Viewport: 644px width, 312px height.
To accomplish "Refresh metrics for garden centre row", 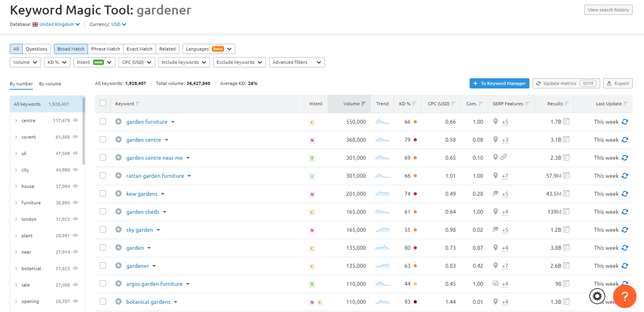I will click(x=625, y=140).
